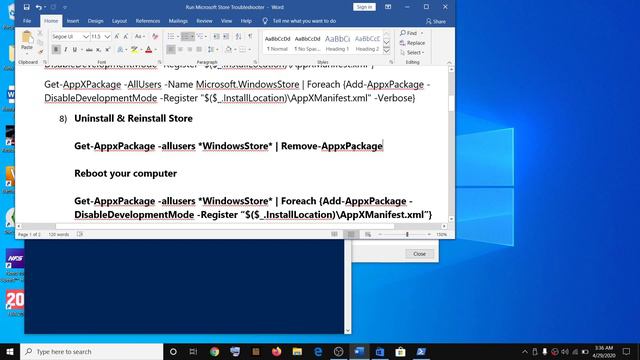Toggle Strikethrough formatting

[89, 49]
